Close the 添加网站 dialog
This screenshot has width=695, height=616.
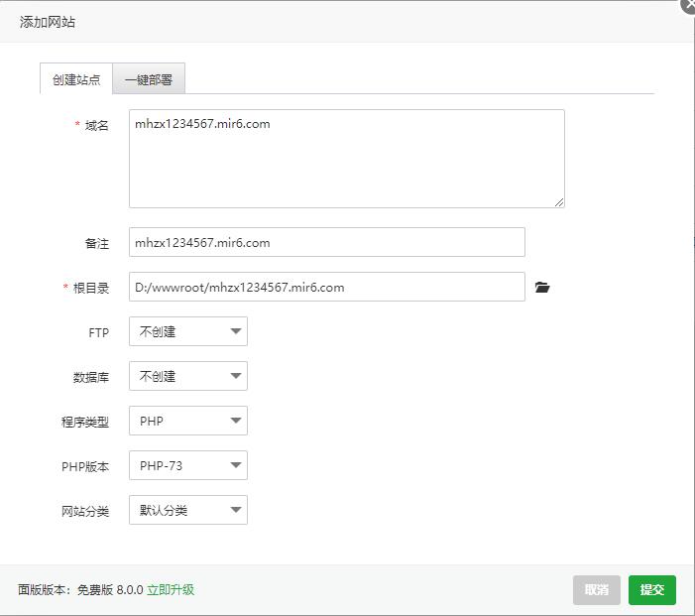click(x=688, y=4)
